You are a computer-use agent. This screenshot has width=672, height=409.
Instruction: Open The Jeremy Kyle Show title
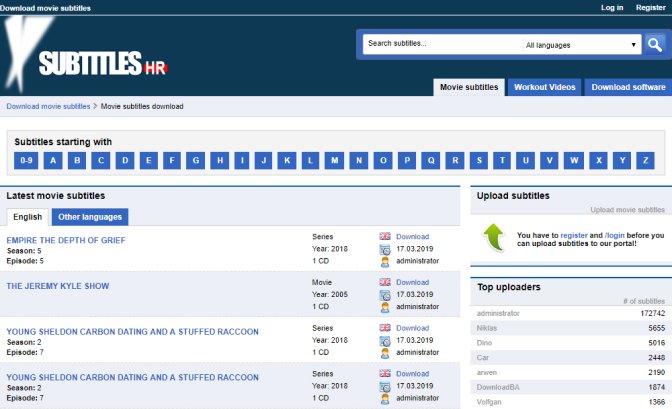pos(57,286)
